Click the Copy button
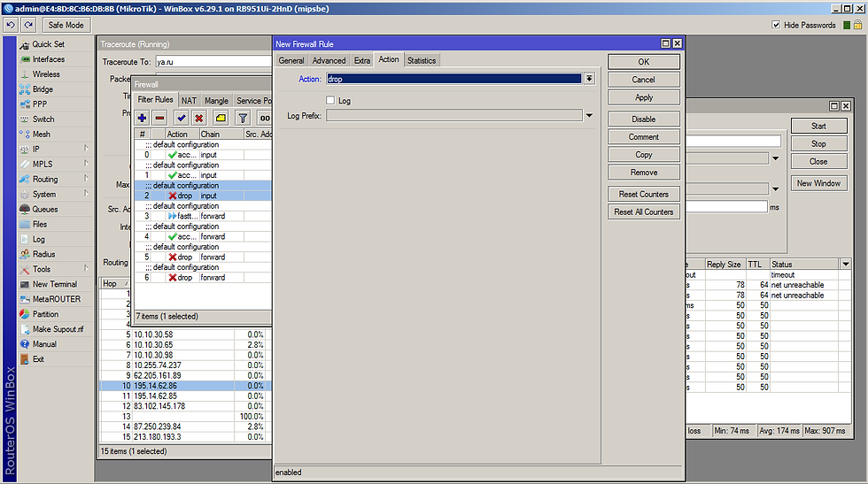868x484 pixels. (643, 154)
